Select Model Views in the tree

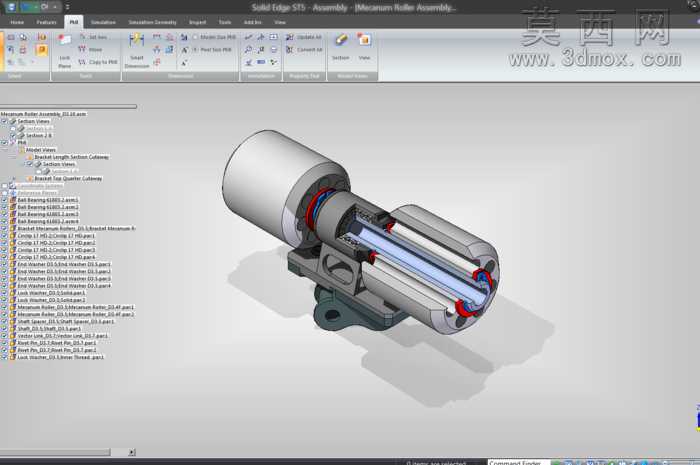coord(41,149)
